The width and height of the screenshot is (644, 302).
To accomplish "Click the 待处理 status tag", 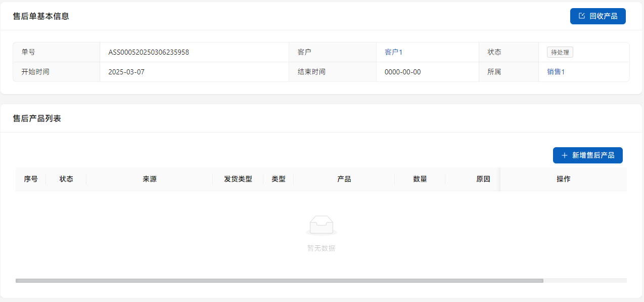I will [560, 52].
